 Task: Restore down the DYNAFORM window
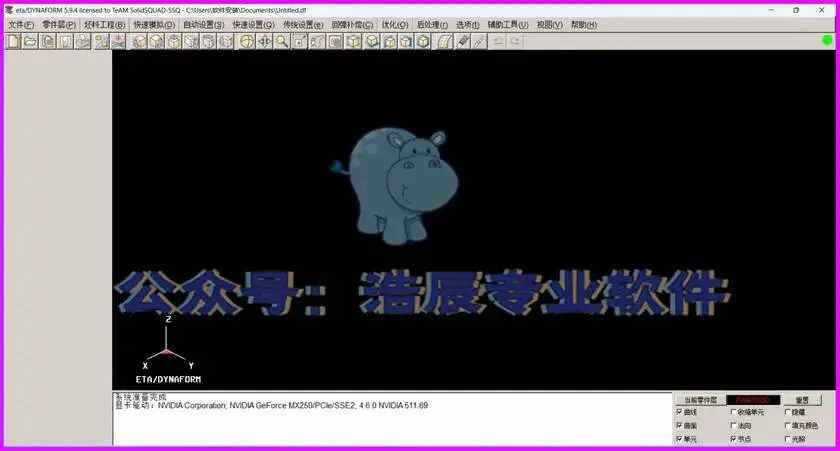point(796,10)
